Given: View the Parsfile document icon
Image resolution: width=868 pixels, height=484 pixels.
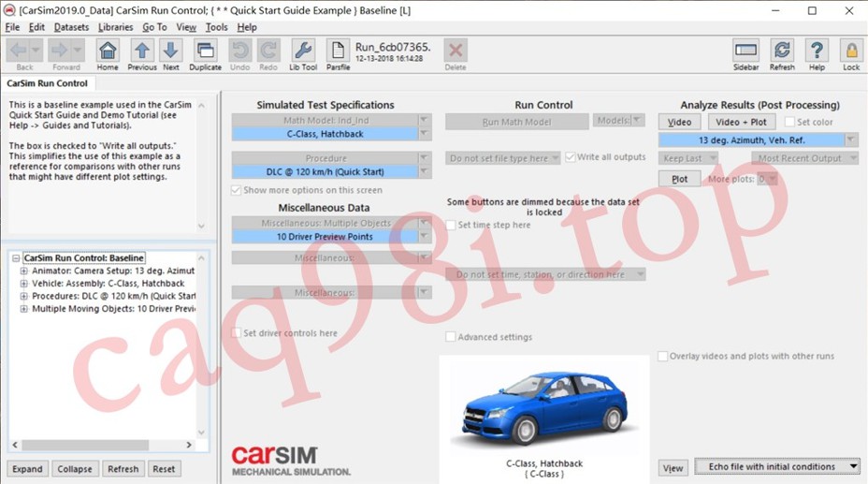Looking at the screenshot, I should point(338,51).
